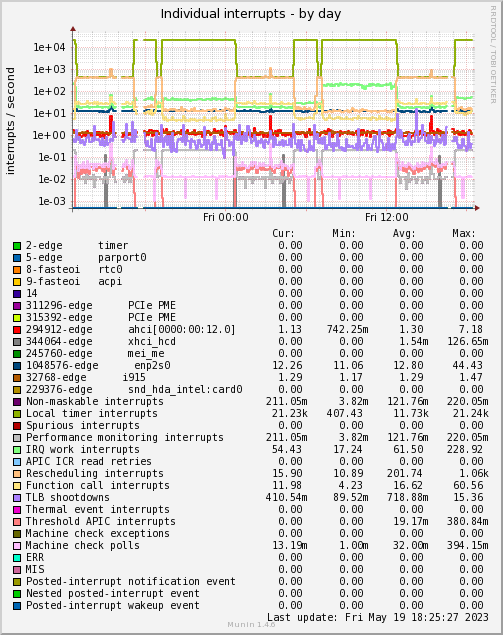Click the xhci_hcd gray legend swatch
The height and width of the screenshot is (635, 503).
[17, 342]
